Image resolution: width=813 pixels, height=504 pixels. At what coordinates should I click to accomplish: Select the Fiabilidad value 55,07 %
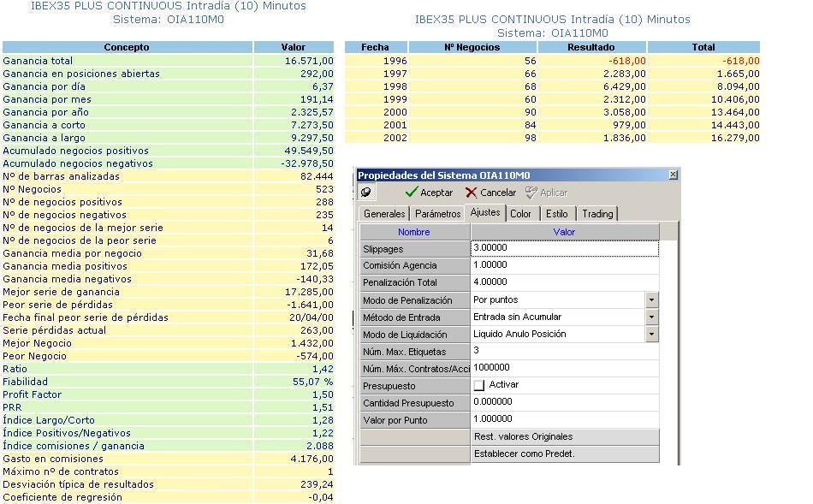312,382
